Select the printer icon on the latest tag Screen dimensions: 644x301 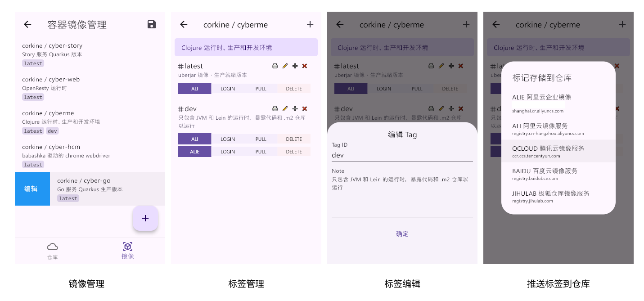pos(275,66)
